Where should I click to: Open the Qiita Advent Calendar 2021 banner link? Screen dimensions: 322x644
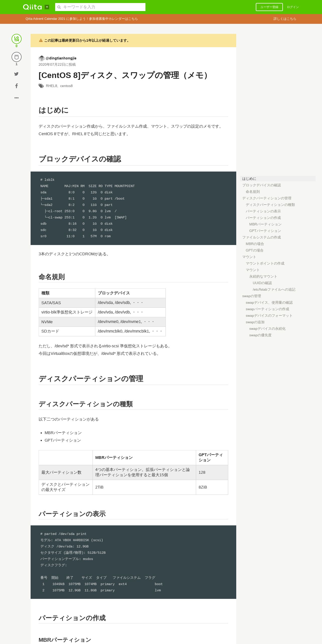(82, 19)
